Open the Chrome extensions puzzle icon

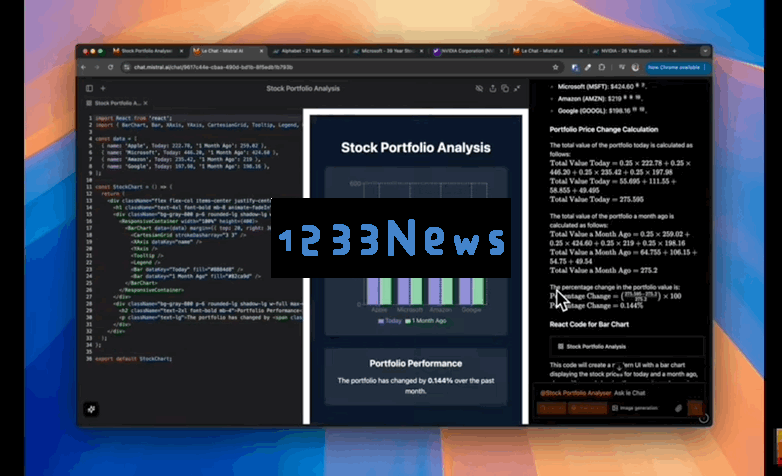point(601,67)
